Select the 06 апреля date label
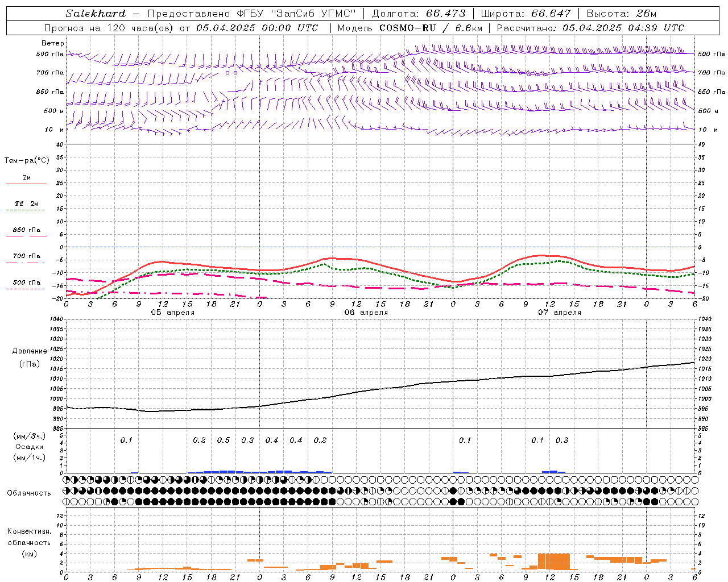Image resolution: width=728 pixels, height=582 pixels. pyautogui.click(x=366, y=313)
